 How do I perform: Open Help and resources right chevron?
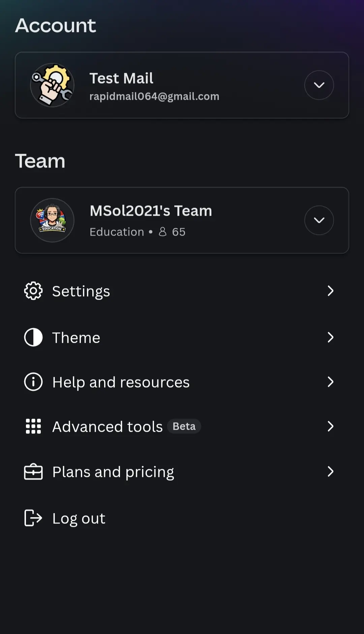pos(331,382)
